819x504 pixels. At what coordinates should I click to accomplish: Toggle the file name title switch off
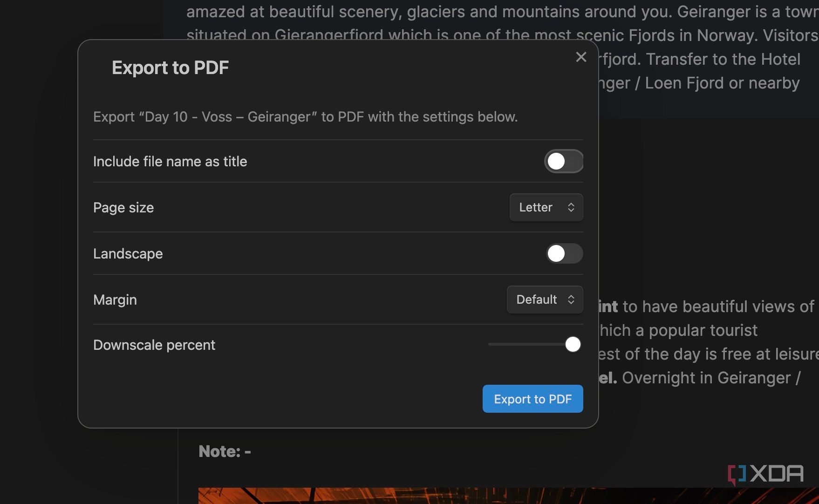[x=563, y=161]
